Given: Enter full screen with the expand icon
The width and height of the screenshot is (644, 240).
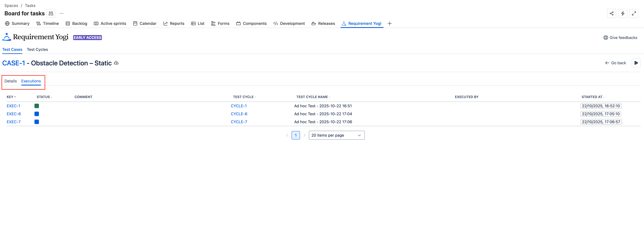Looking at the screenshot, I should [634, 13].
